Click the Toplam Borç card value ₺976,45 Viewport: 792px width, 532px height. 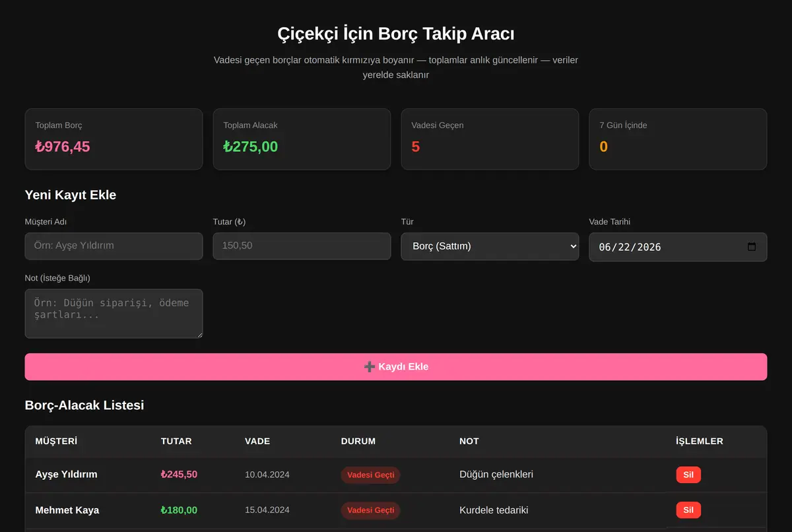[63, 147]
